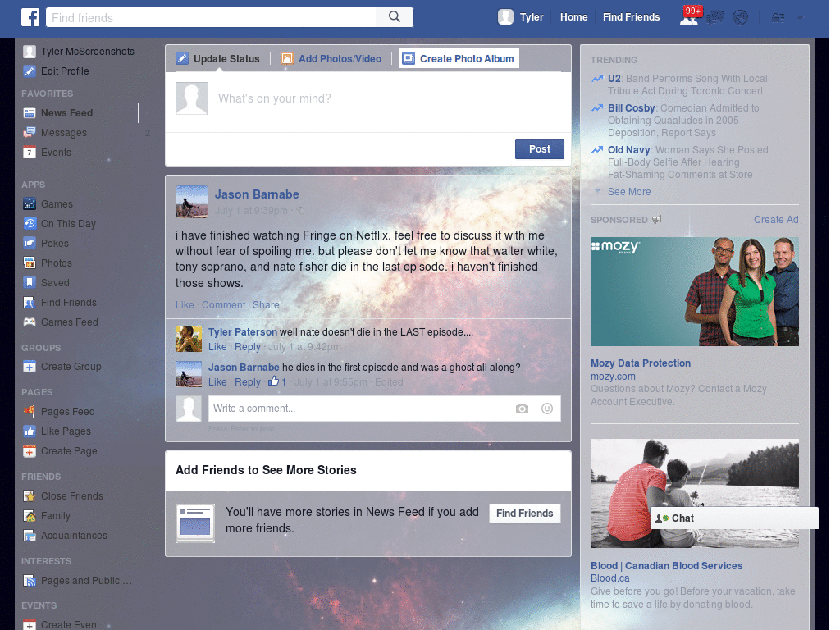Click the News Feed sidebar icon
The height and width of the screenshot is (630, 840).
click(x=30, y=113)
